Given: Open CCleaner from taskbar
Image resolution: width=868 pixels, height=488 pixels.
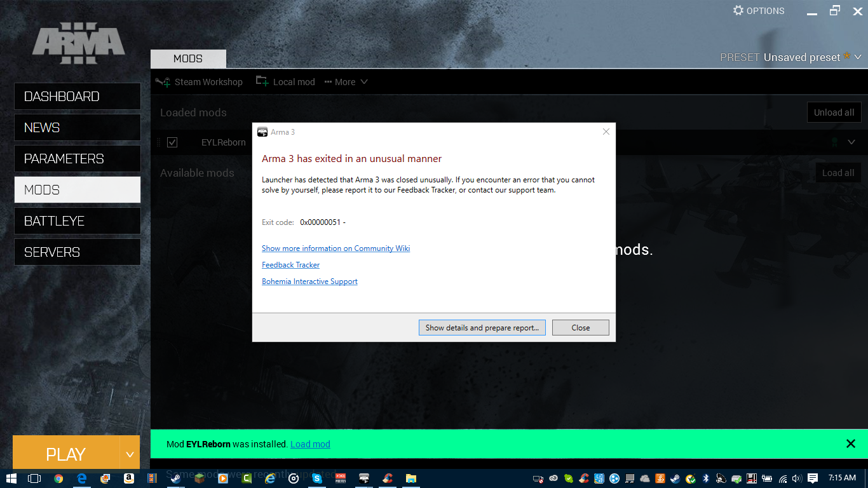Looking at the screenshot, I should pos(387,478).
